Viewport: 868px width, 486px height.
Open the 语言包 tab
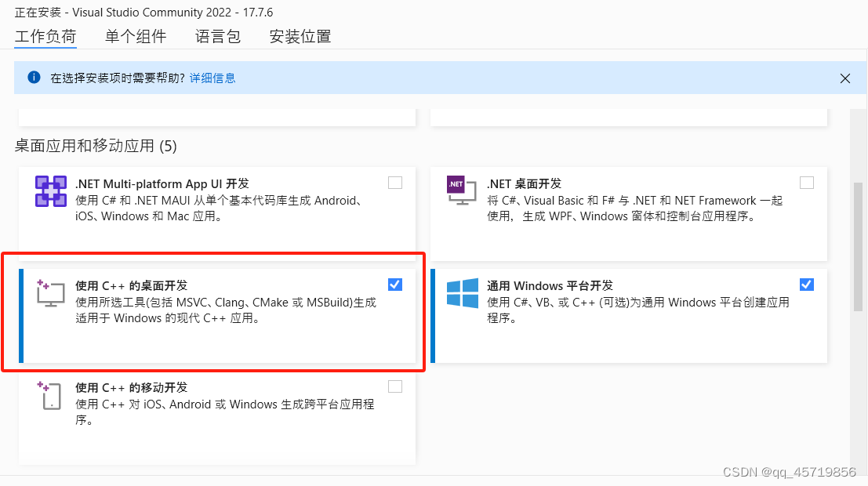pyautogui.click(x=217, y=37)
